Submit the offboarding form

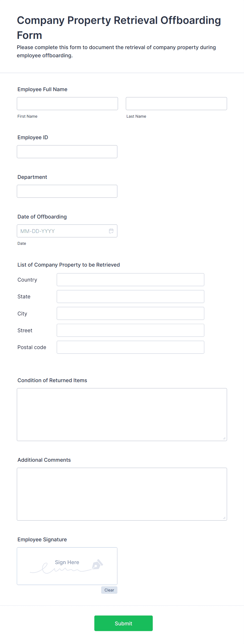pos(124,623)
